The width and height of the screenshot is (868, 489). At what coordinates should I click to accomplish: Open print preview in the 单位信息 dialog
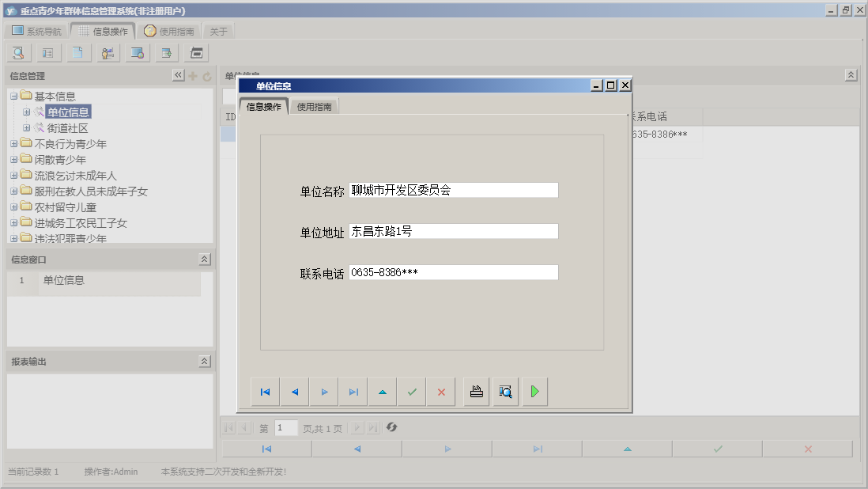point(505,391)
